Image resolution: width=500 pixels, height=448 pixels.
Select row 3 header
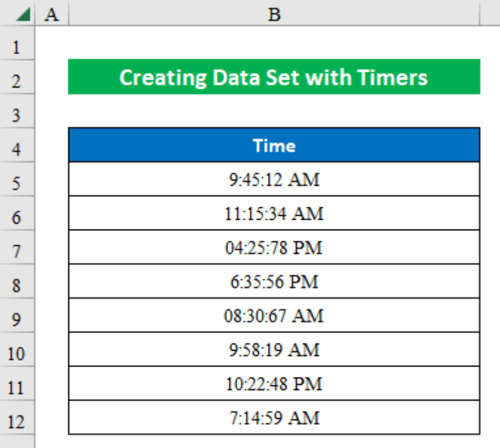[16, 115]
